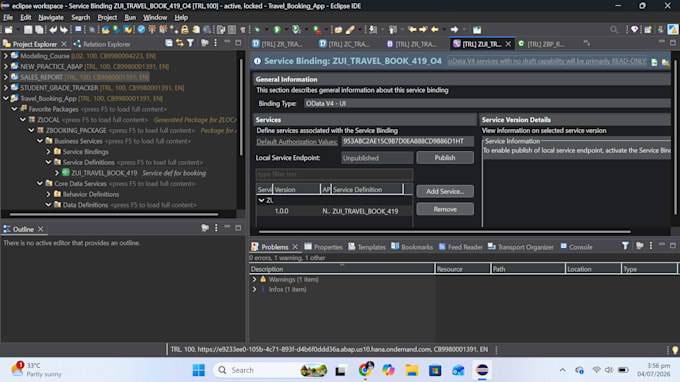Click the padlock icon in the toolbar
This screenshot has width=680, height=382.
(185, 29)
